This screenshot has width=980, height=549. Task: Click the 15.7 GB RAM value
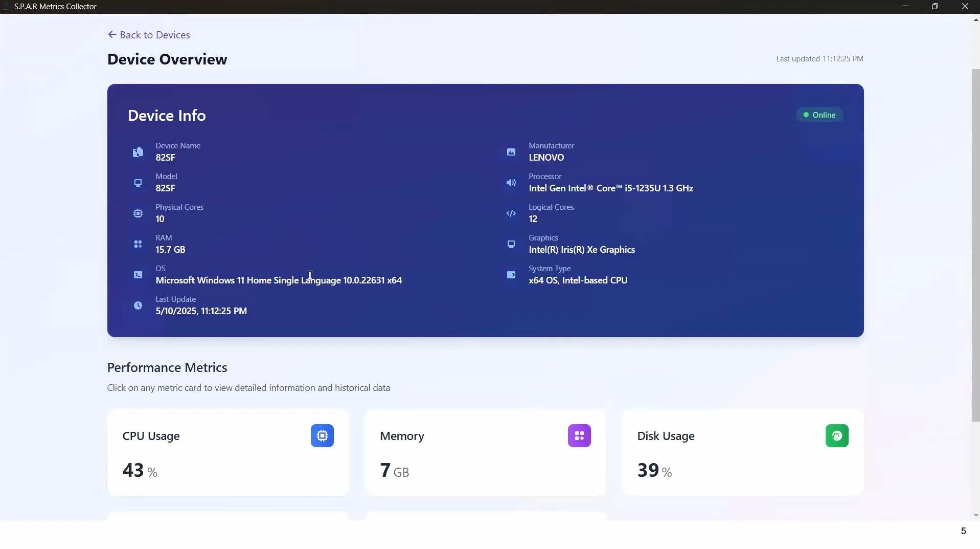click(170, 250)
